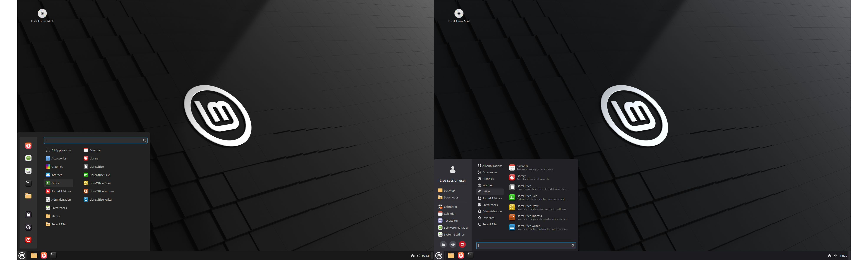Open Internet category with globe icon
This screenshot has width=868, height=260.
click(x=487, y=185)
